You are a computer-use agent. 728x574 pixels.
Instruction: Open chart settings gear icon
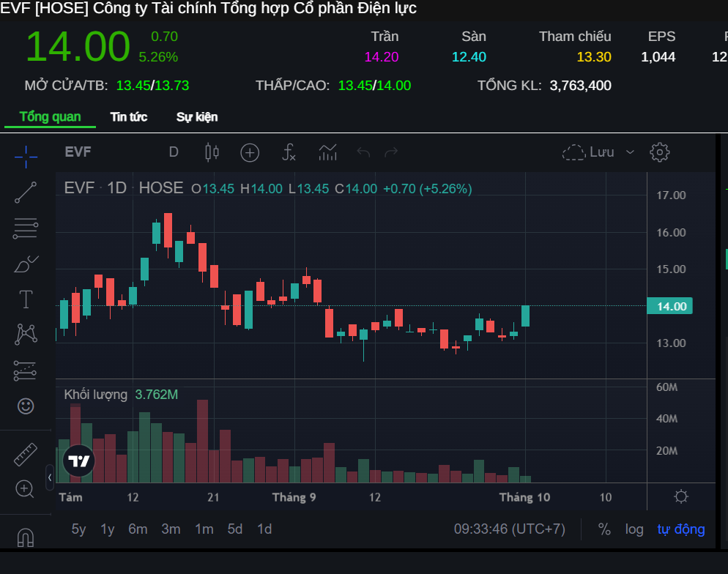coord(660,152)
